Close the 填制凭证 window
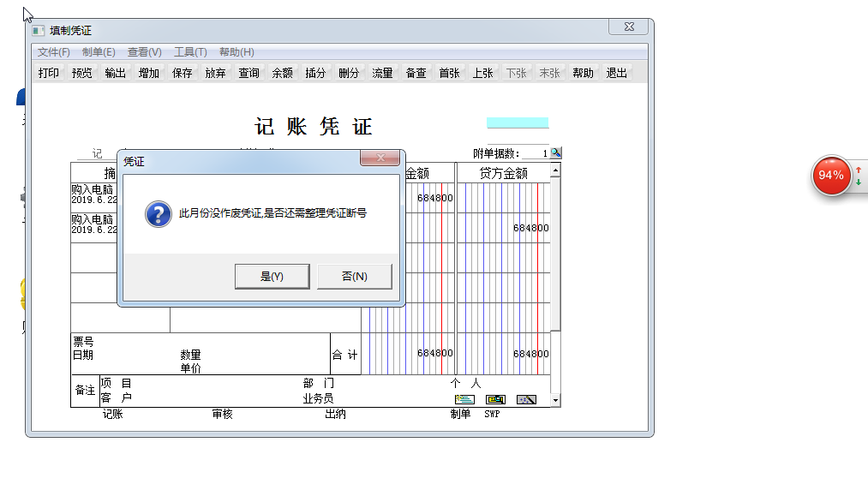This screenshot has width=868, height=484. coord(630,27)
